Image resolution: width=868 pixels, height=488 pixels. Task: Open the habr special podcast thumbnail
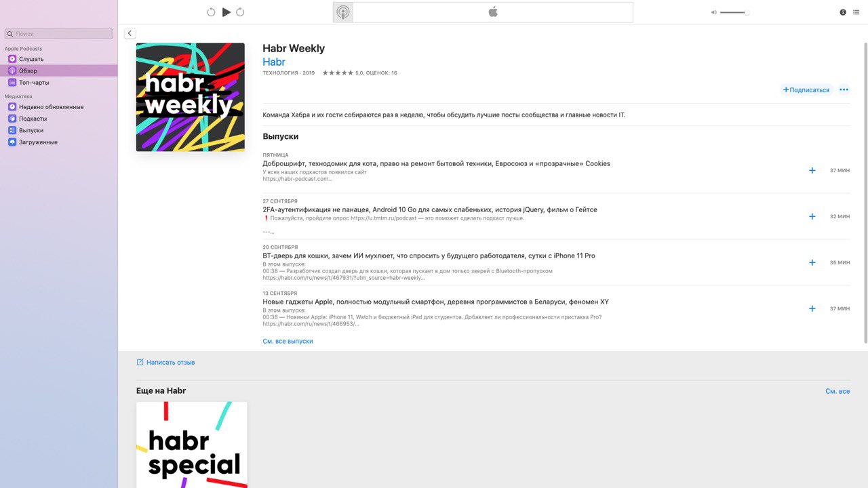[192, 445]
